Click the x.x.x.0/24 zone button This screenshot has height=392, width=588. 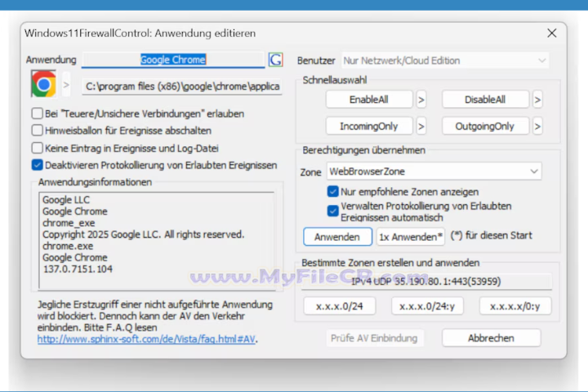pyautogui.click(x=340, y=306)
